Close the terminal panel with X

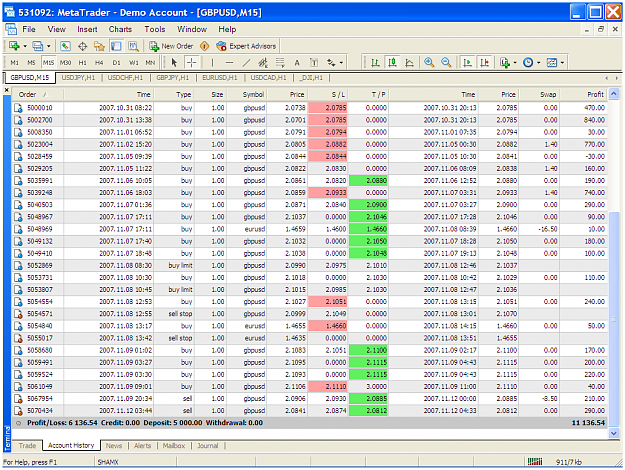[x=6, y=90]
